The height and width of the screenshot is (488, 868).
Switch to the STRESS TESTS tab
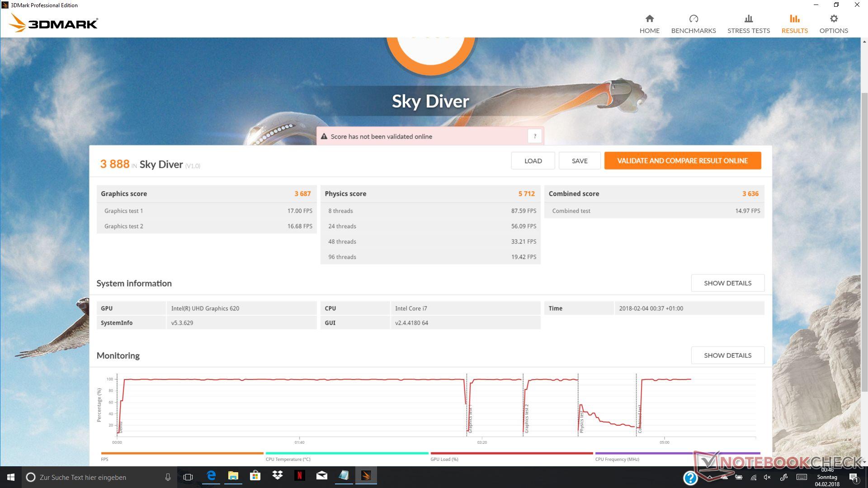tap(749, 24)
